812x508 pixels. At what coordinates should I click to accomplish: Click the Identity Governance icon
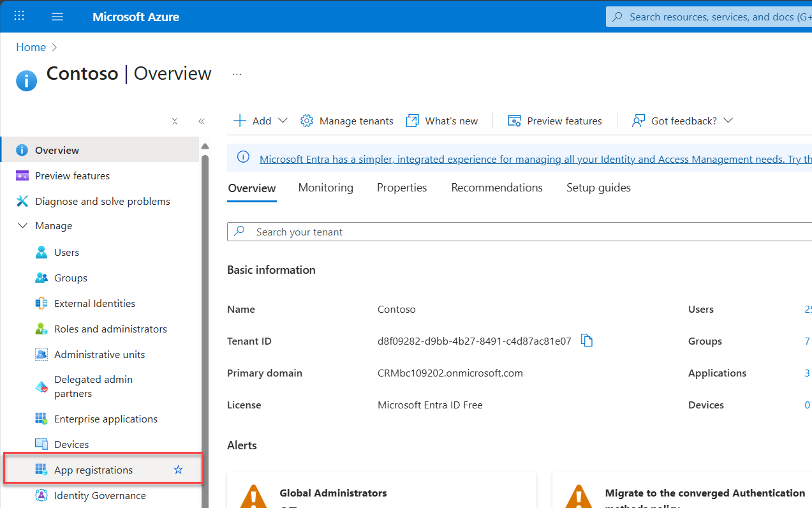click(x=41, y=495)
